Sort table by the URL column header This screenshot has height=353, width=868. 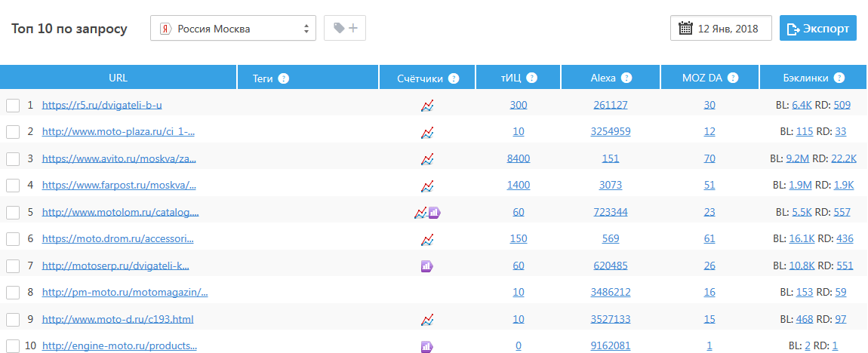tap(118, 78)
